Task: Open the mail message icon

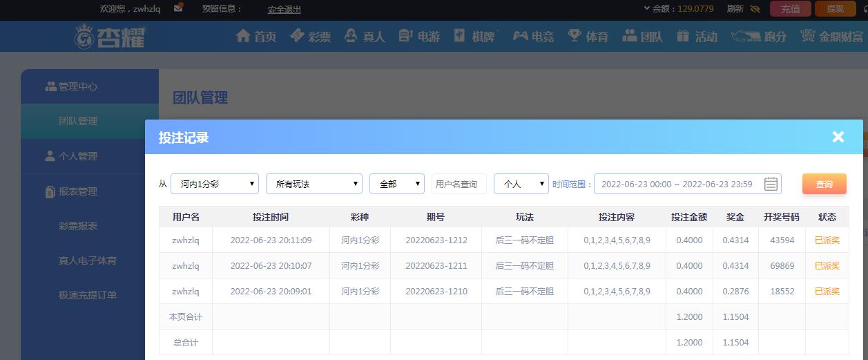Action: click(x=178, y=8)
